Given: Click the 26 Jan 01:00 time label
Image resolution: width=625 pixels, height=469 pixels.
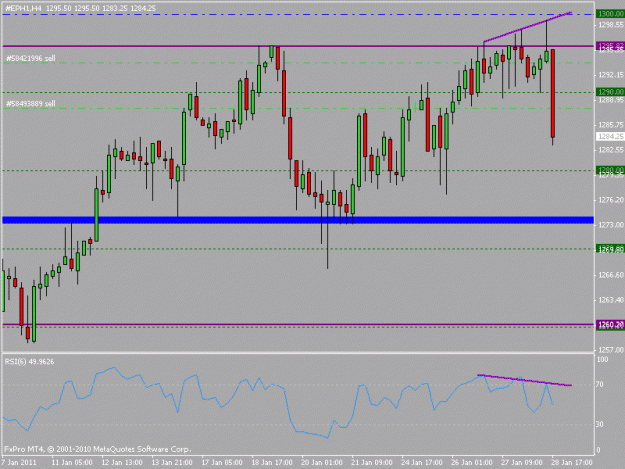Looking at the screenshot, I should [472, 463].
